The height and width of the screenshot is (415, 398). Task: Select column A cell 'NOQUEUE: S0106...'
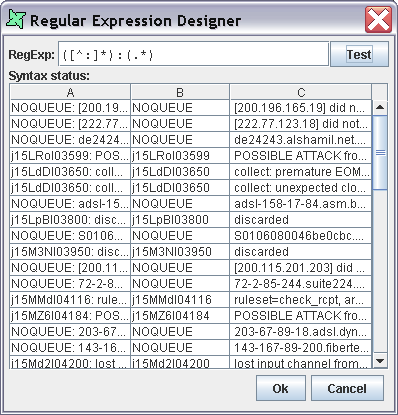pyautogui.click(x=70, y=236)
